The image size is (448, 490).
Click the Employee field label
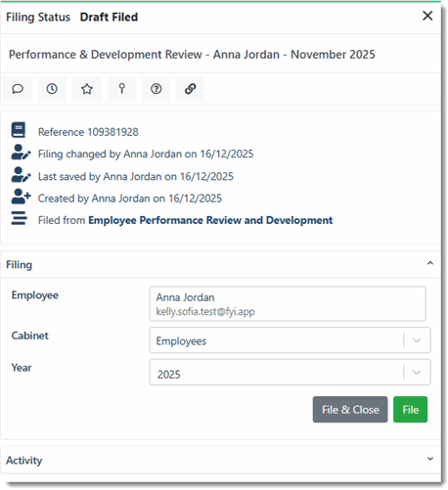[35, 295]
